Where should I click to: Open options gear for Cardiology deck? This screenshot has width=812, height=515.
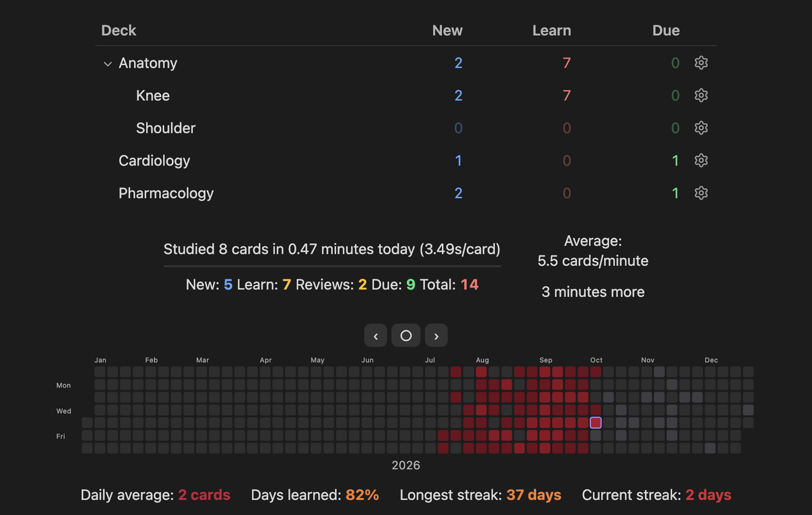pos(701,160)
